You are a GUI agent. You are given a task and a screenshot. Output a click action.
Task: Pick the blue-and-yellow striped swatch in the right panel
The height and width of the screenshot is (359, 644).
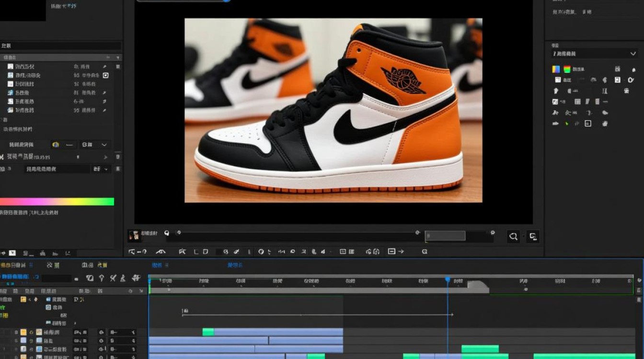coord(556,69)
